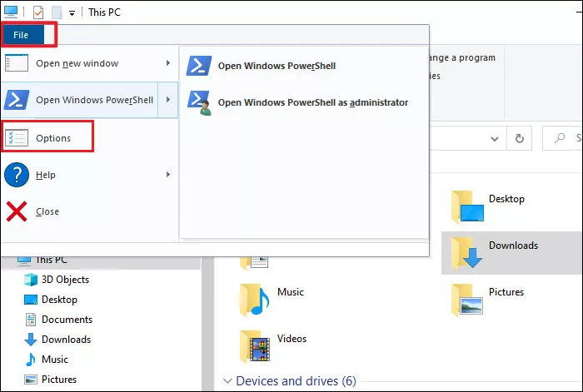
Task: Select Open Windows PowerShell in left menu
Action: (x=80, y=100)
